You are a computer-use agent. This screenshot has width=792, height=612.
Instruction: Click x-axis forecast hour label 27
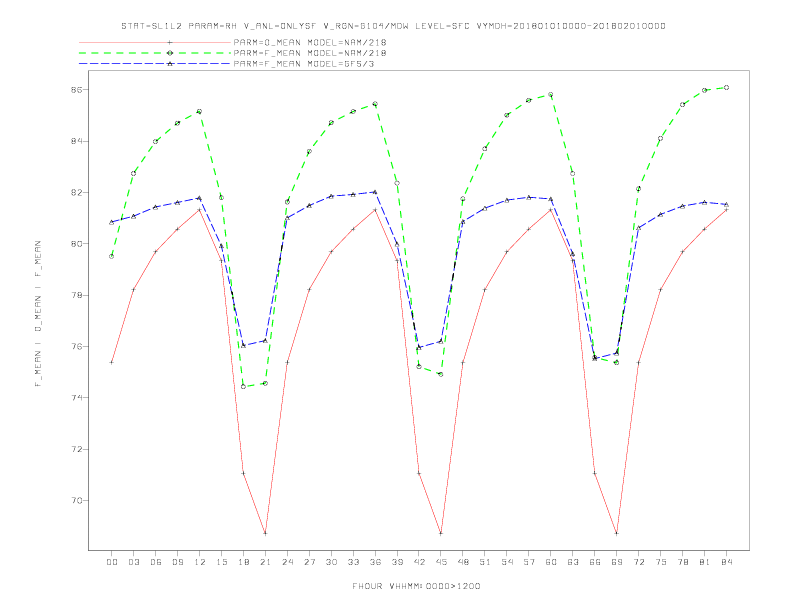pyautogui.click(x=309, y=562)
